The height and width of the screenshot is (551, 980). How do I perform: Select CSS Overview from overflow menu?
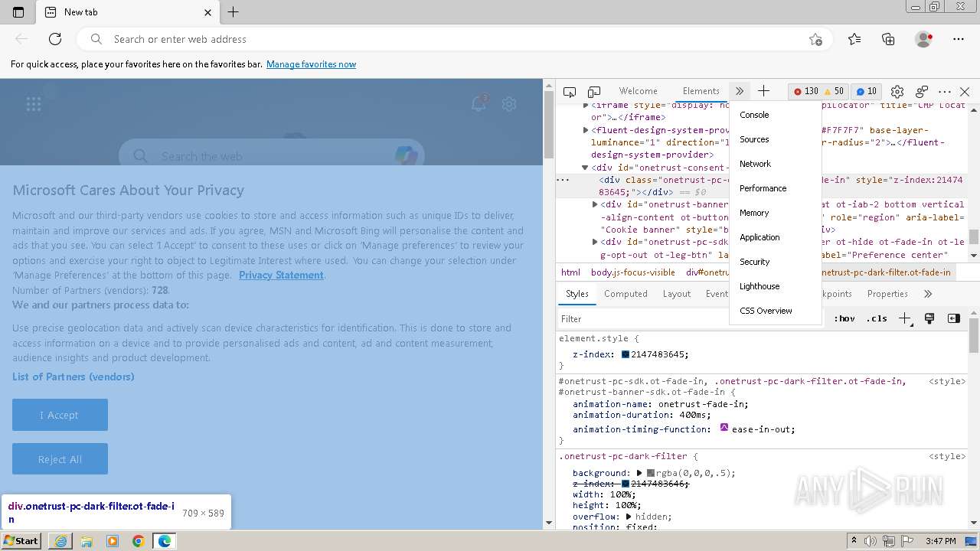(776, 311)
